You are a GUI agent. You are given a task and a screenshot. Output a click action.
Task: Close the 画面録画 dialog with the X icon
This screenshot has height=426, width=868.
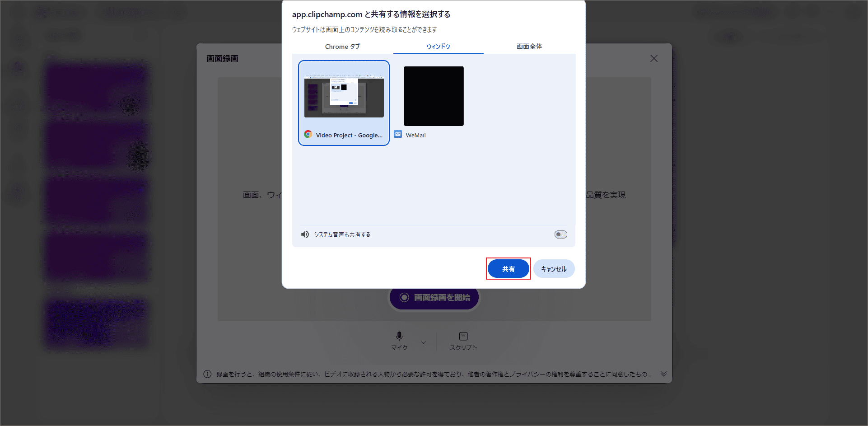coord(653,58)
